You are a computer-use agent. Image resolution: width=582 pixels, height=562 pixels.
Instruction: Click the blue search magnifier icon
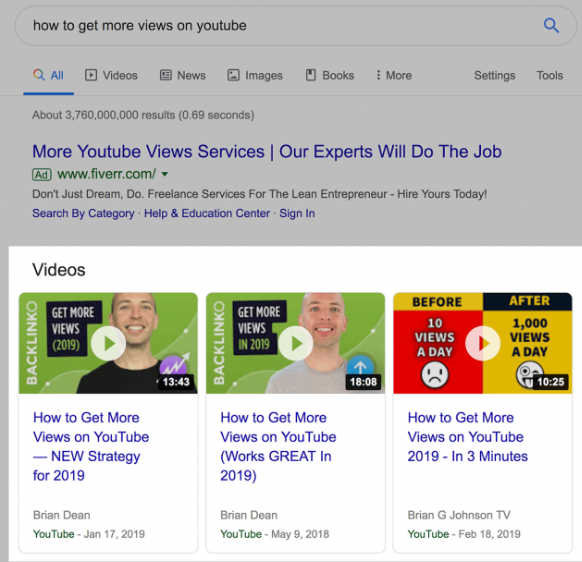pyautogui.click(x=551, y=26)
